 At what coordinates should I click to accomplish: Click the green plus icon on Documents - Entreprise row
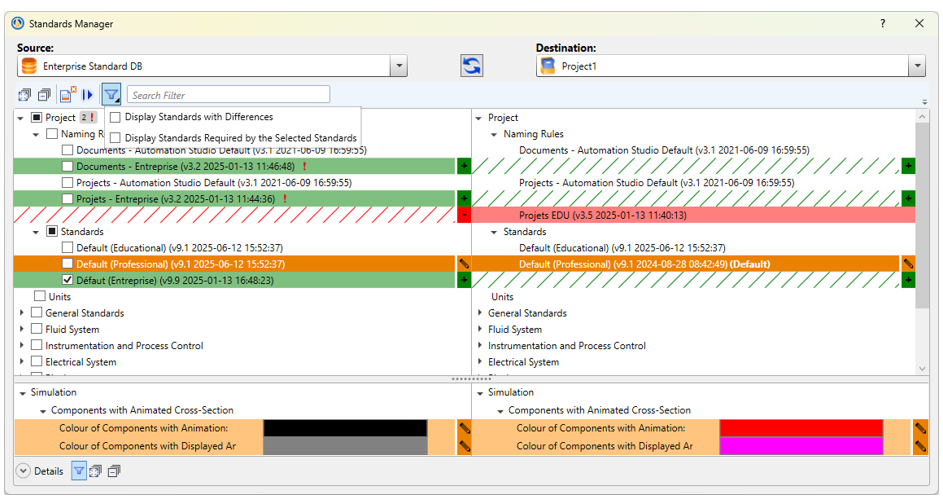coord(464,167)
